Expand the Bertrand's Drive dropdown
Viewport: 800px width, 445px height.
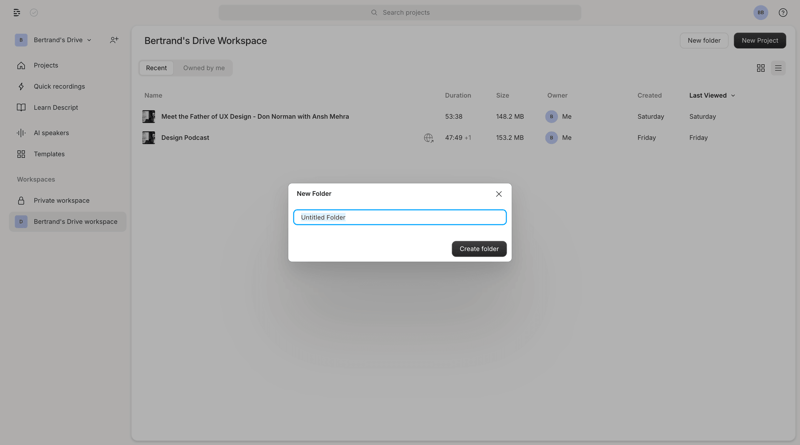89,40
